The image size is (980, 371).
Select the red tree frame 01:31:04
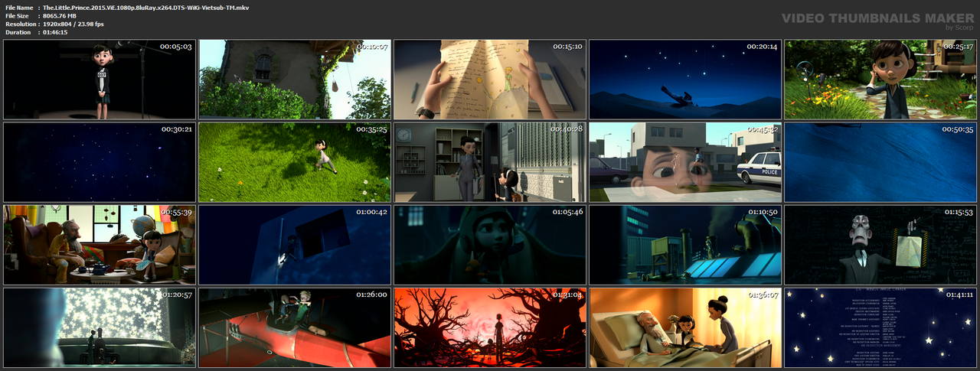[490, 327]
